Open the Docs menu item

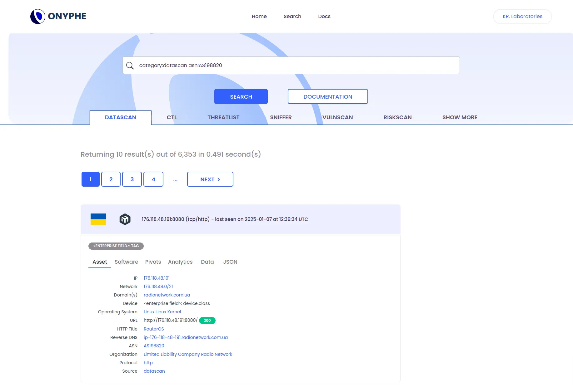coord(324,16)
